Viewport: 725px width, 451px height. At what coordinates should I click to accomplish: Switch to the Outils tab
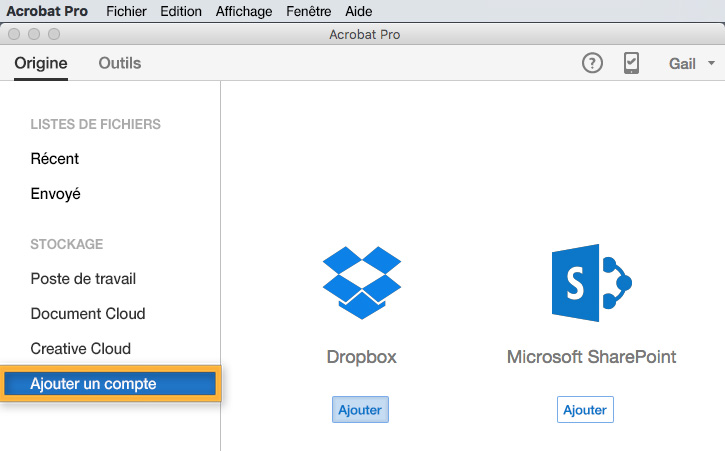coord(120,63)
